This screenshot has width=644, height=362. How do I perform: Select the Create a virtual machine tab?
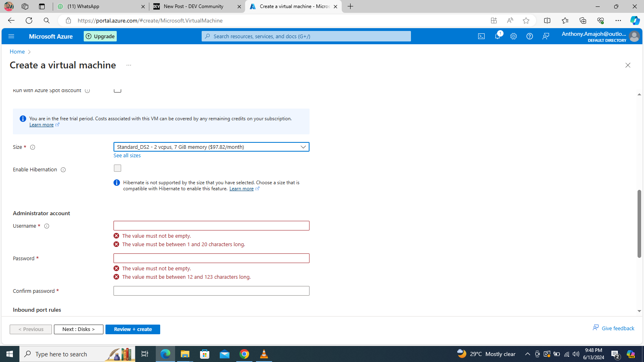tap(293, 6)
